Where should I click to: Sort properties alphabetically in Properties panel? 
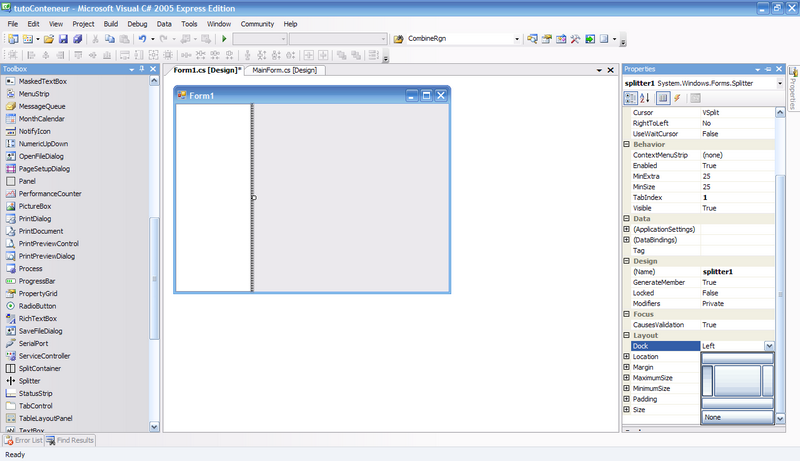[644, 98]
